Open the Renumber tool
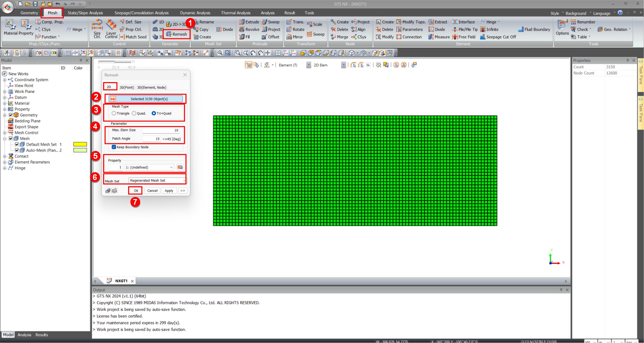The image size is (644, 343). [x=583, y=22]
